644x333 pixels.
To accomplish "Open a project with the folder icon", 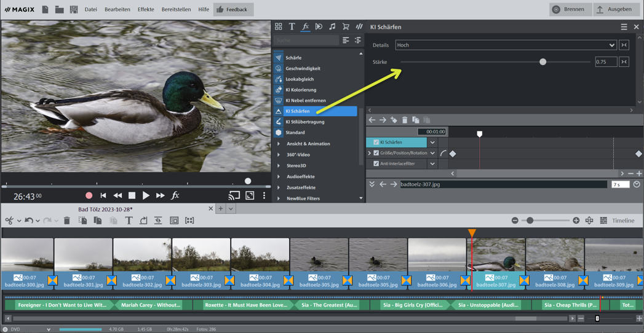I will pos(59,9).
